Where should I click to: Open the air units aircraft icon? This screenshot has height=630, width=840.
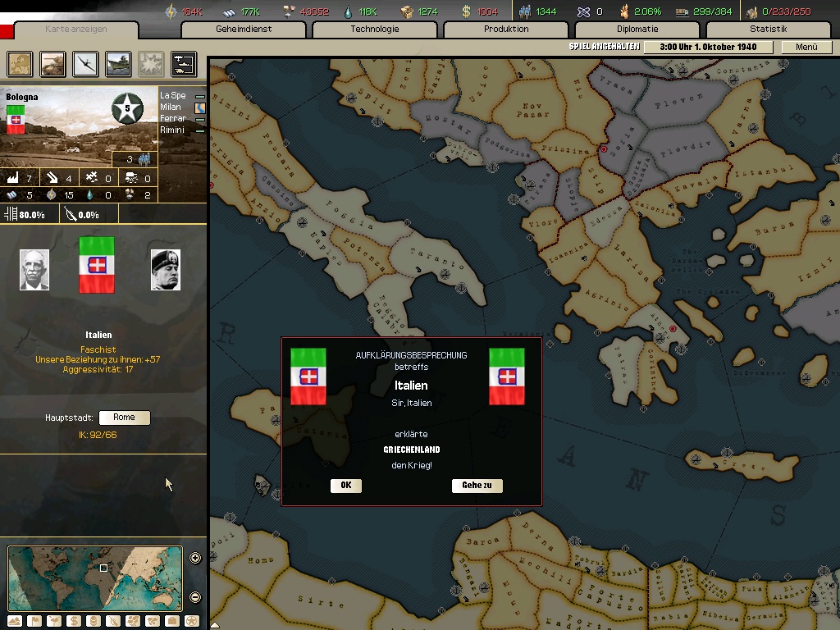pos(85,63)
